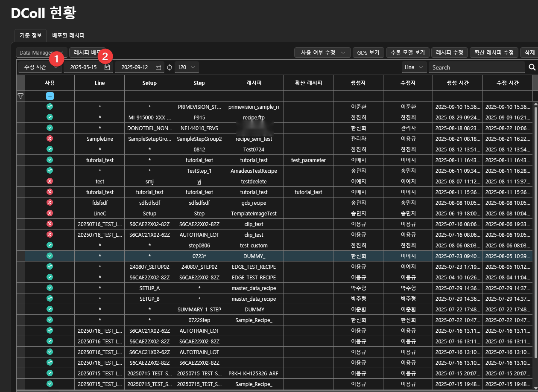Open the 사용 여부 수정 dropdown
This screenshot has height=392, width=538.
322,52
